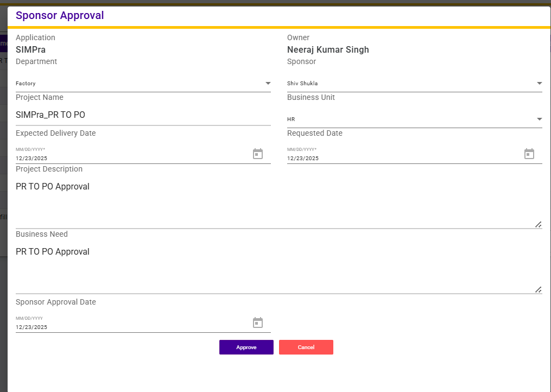The width and height of the screenshot is (551, 392).
Task: Expand the Sponsor dropdown arrow
Action: click(539, 84)
